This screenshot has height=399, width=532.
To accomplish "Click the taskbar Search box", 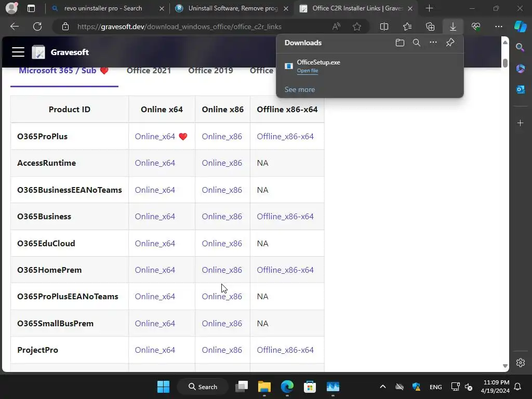I will coord(203,387).
